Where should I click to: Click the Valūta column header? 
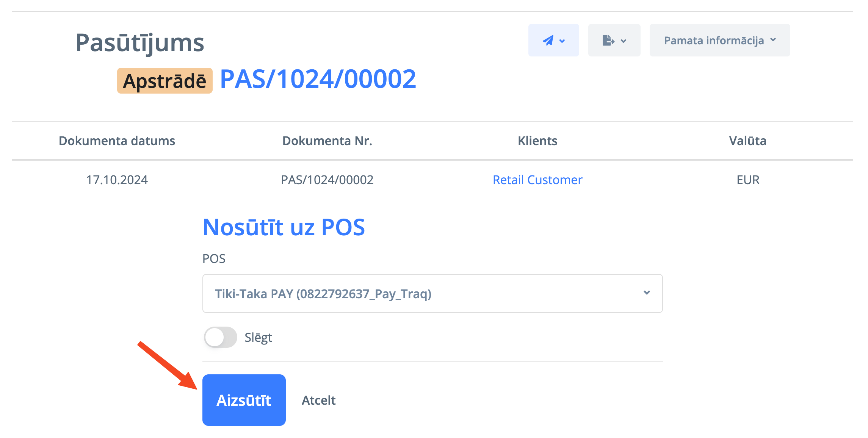[x=747, y=141]
